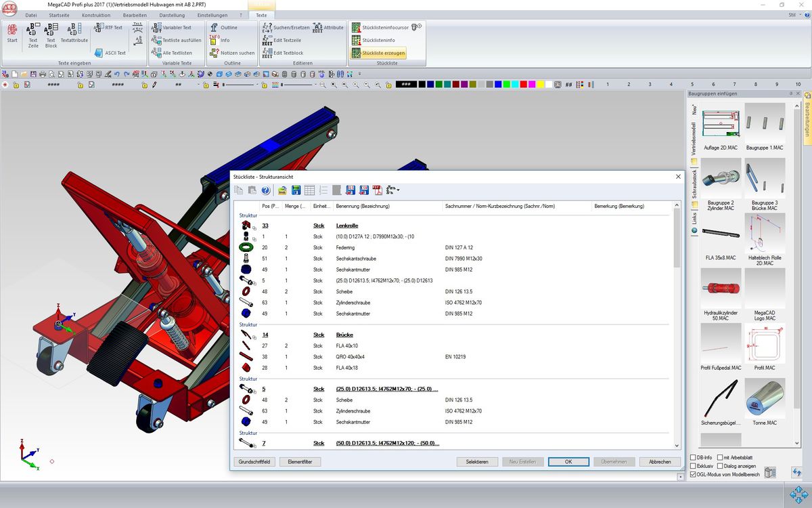Click the Notizen suchen icon
This screenshot has height=508, width=812.
click(x=214, y=53)
